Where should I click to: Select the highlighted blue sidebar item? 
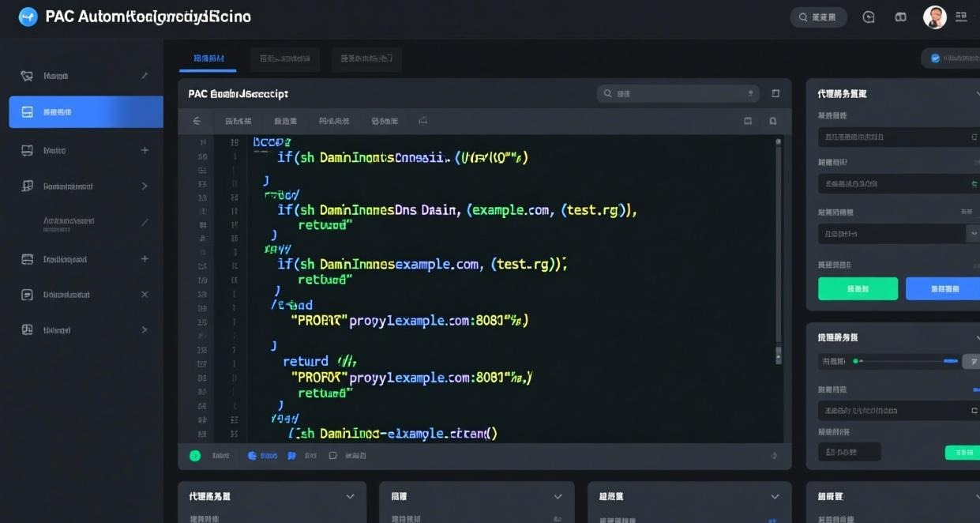click(86, 112)
